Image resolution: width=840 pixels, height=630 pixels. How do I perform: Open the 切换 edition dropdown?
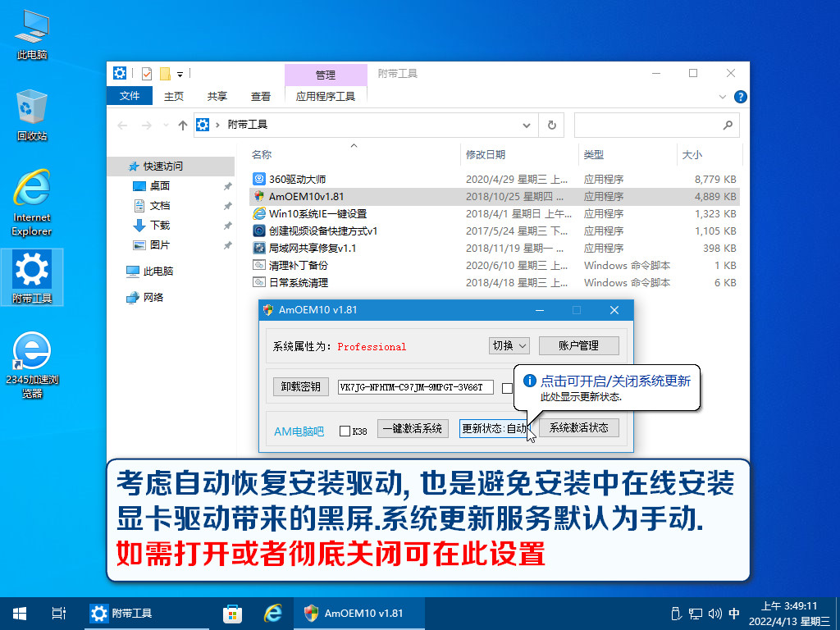509,345
